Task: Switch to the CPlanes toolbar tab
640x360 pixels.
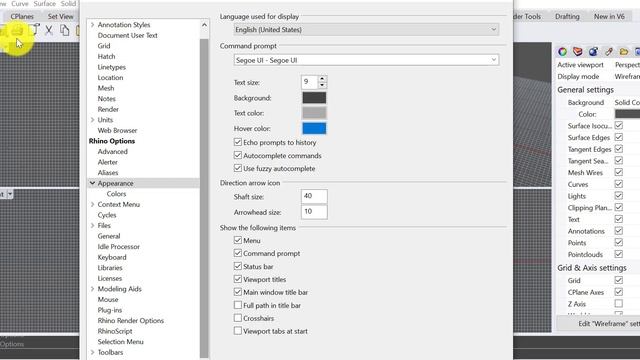Action: click(22, 16)
